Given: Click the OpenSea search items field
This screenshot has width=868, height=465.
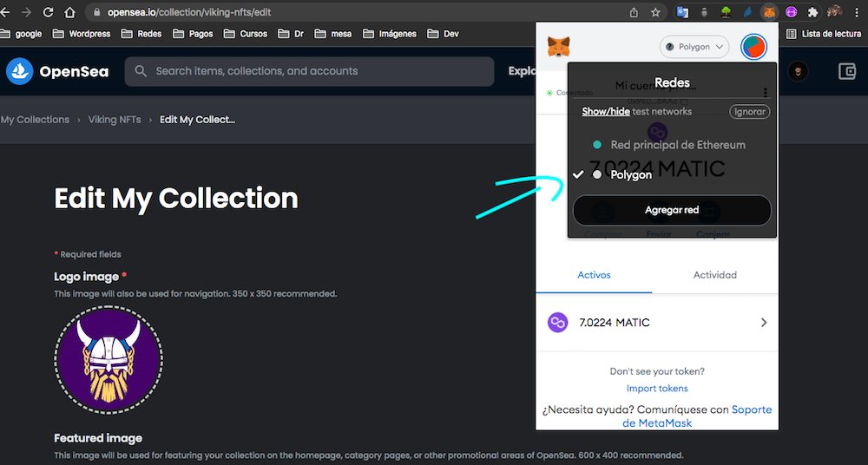Looking at the screenshot, I should (310, 71).
